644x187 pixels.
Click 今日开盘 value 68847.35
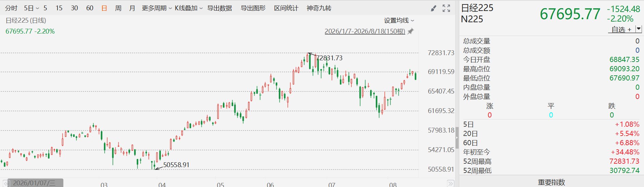tap(624, 60)
